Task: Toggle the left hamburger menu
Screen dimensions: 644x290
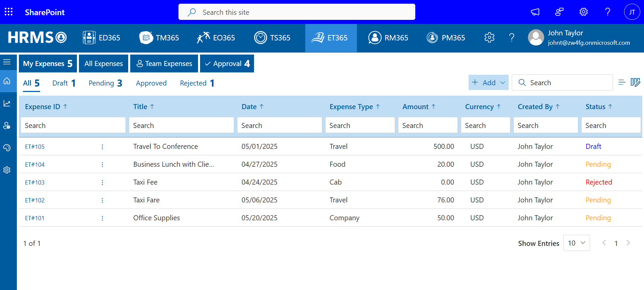Action: 7,62
